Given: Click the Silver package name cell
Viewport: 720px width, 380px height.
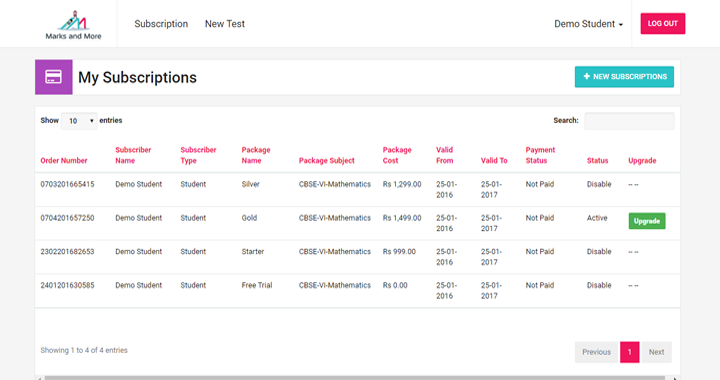Looking at the screenshot, I should (x=250, y=184).
